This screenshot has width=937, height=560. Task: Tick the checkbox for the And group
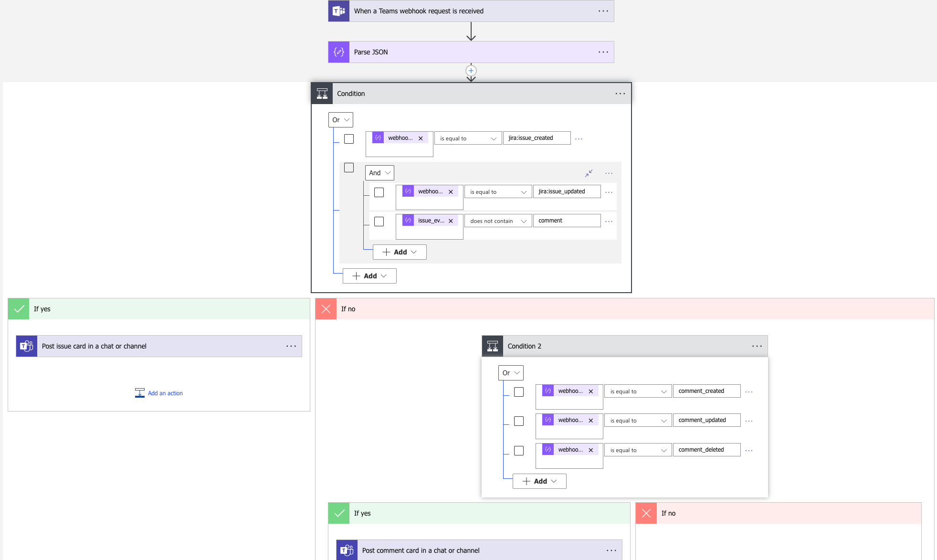point(349,168)
